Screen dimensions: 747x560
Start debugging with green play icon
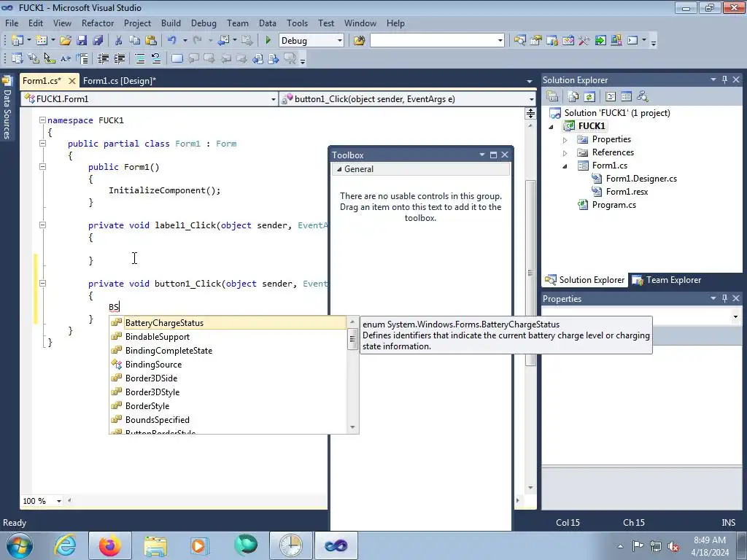tap(268, 41)
